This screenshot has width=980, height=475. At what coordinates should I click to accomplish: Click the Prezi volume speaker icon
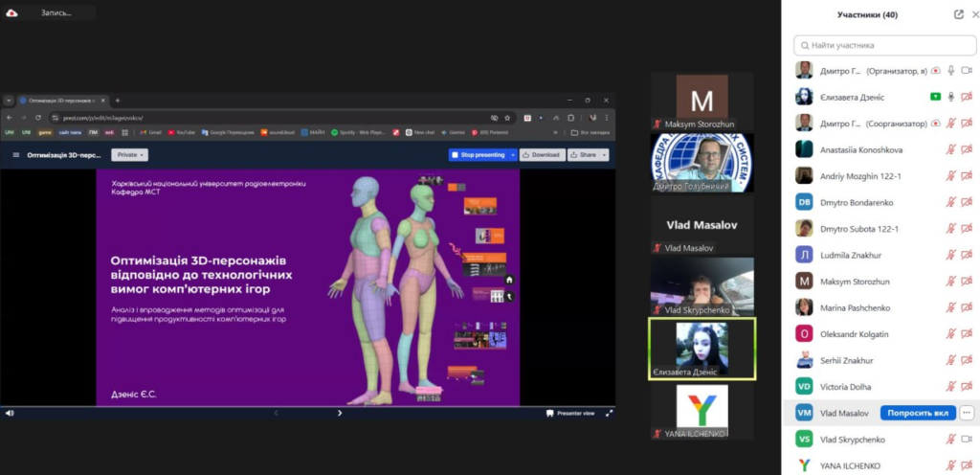tap(10, 413)
